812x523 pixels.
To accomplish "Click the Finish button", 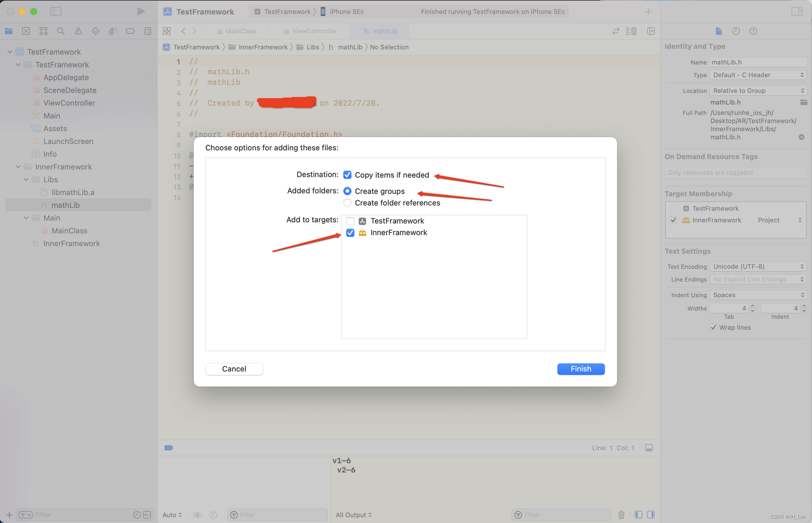I will pyautogui.click(x=581, y=369).
